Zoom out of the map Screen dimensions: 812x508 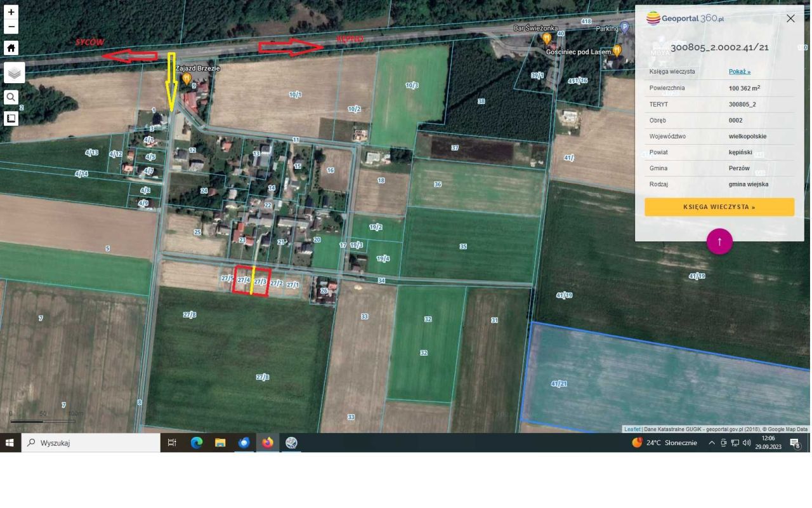click(11, 27)
